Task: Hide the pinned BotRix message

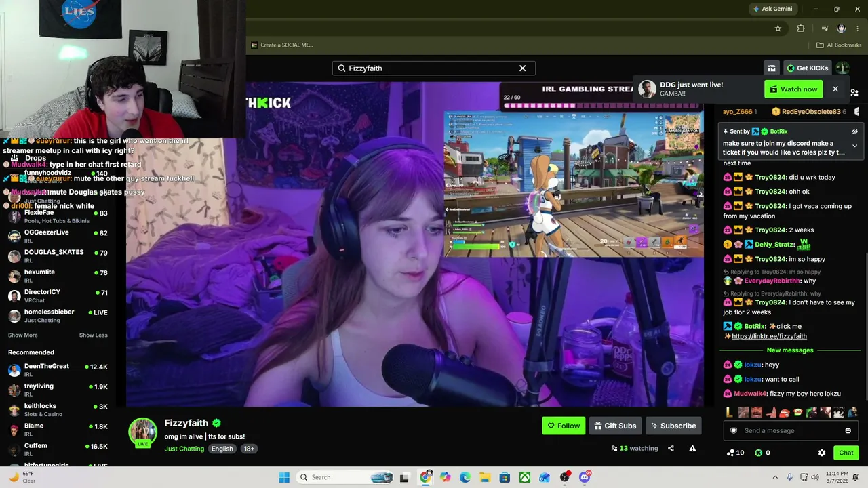Action: (x=854, y=131)
